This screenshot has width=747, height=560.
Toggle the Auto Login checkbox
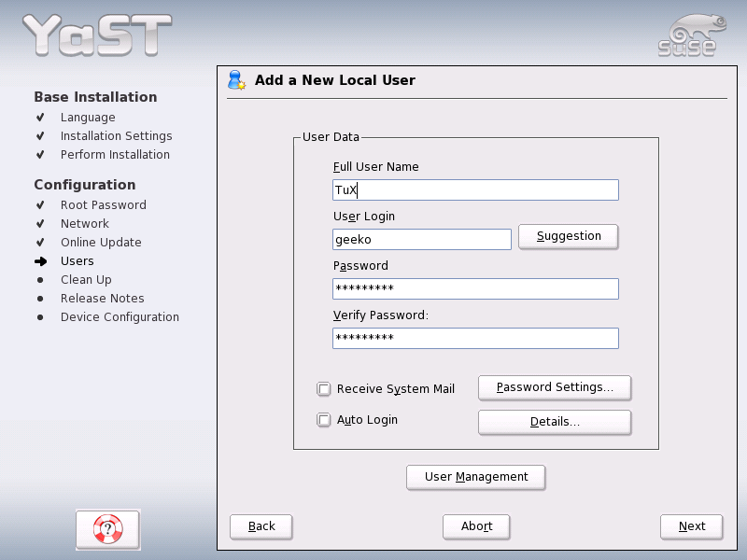323,420
